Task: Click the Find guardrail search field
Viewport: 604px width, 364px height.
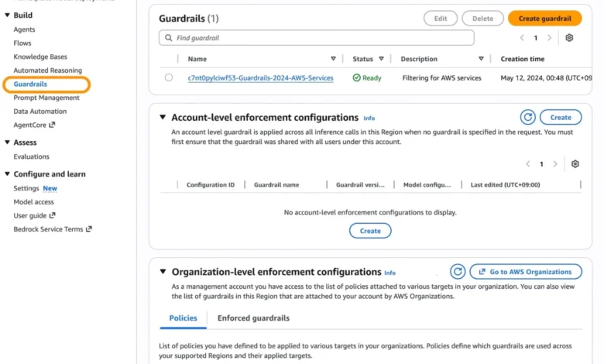Action: pos(316,38)
